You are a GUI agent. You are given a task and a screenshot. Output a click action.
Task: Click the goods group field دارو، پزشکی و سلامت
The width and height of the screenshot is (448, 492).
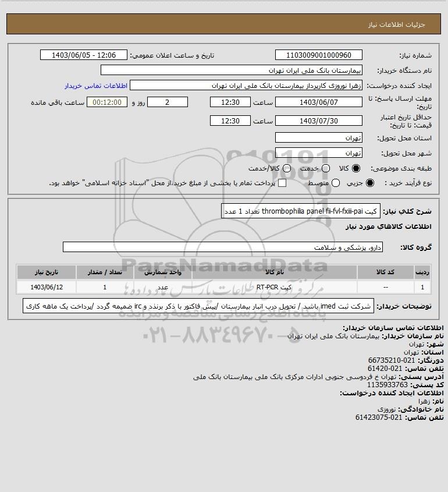coord(223,247)
